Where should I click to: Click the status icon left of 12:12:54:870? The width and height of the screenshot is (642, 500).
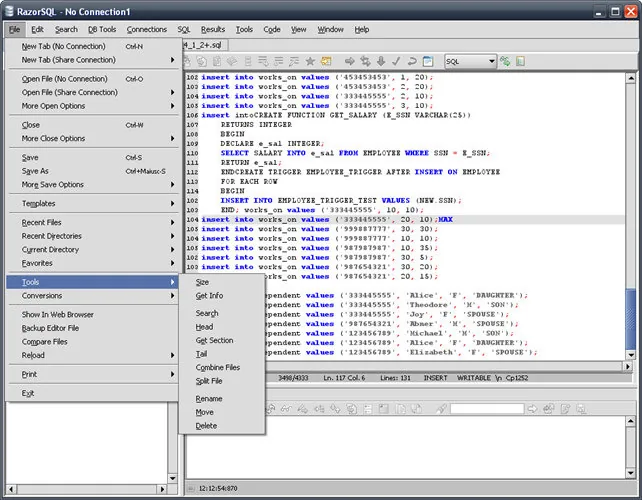[191, 488]
